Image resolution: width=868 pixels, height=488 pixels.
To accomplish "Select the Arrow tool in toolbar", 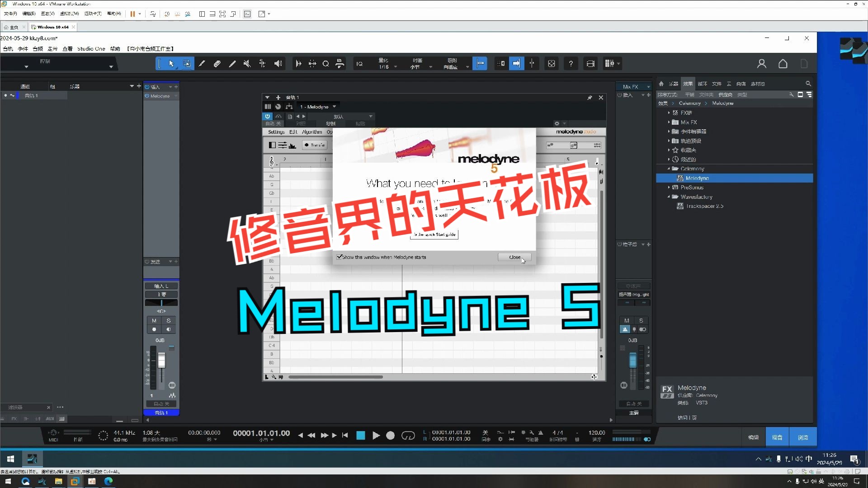I will 171,64.
